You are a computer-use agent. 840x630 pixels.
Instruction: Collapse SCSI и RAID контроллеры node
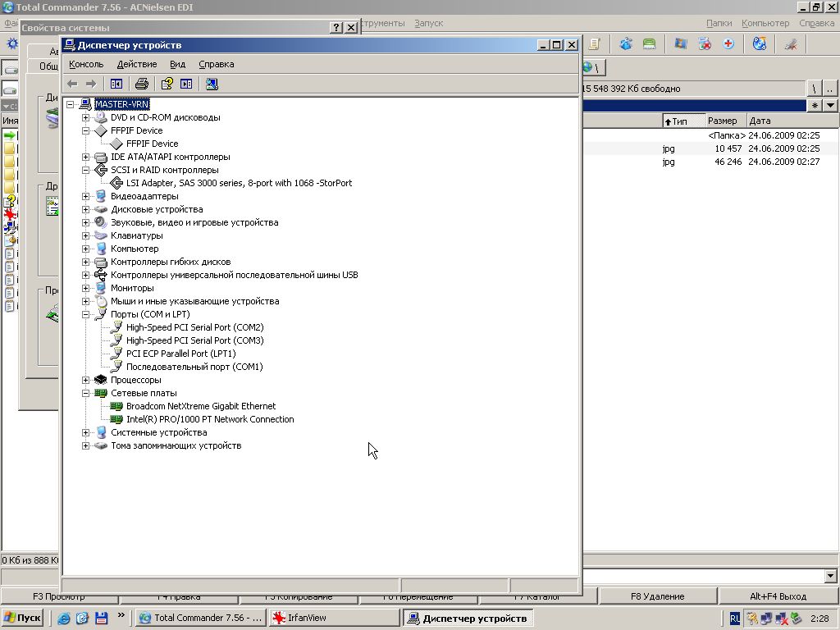click(85, 170)
